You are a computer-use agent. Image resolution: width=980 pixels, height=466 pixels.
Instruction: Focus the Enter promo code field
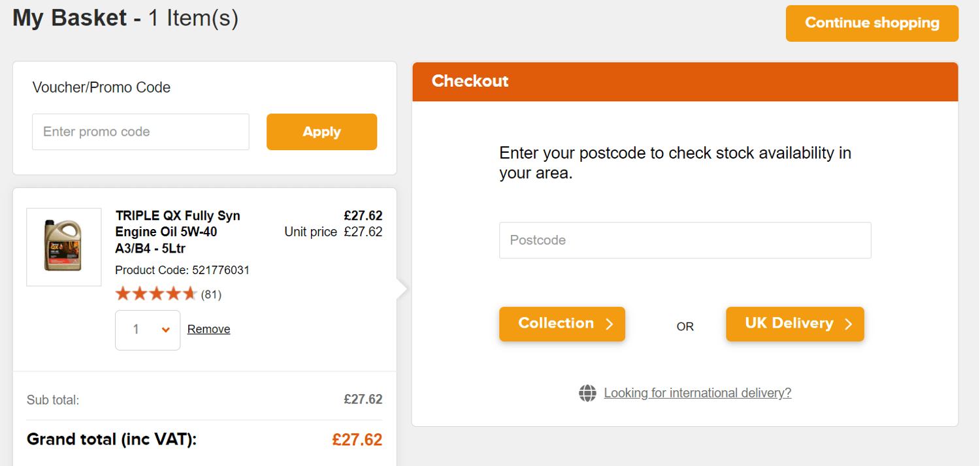pyautogui.click(x=140, y=132)
